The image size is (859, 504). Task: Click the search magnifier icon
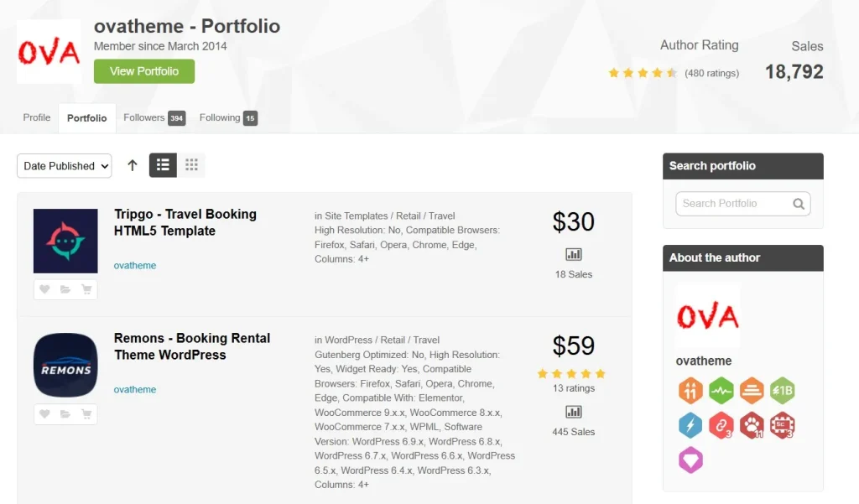(799, 204)
